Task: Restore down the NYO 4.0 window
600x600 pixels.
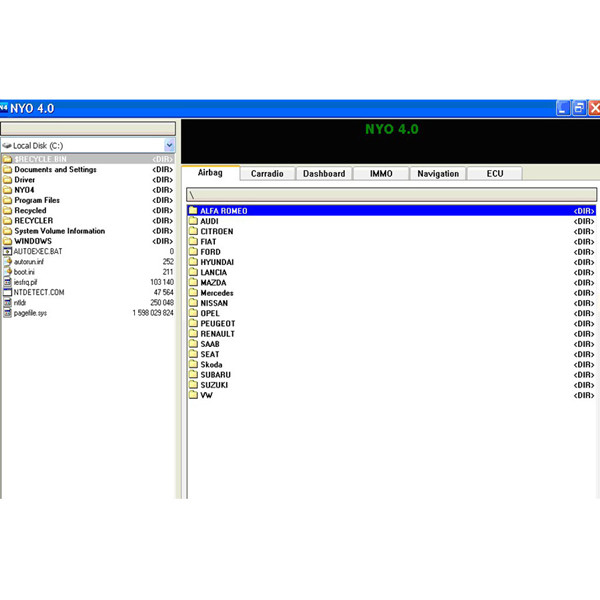Action: (579, 108)
